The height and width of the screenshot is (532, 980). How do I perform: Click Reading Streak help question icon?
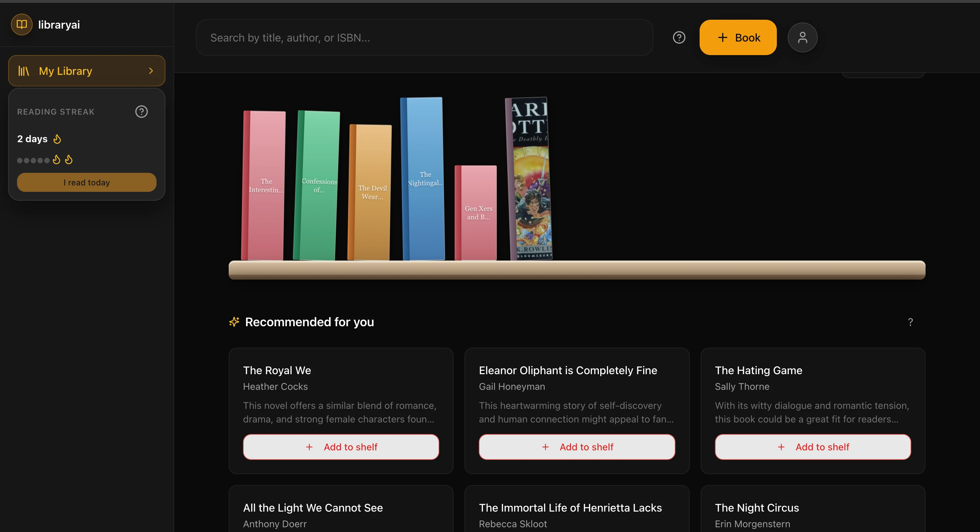142,112
